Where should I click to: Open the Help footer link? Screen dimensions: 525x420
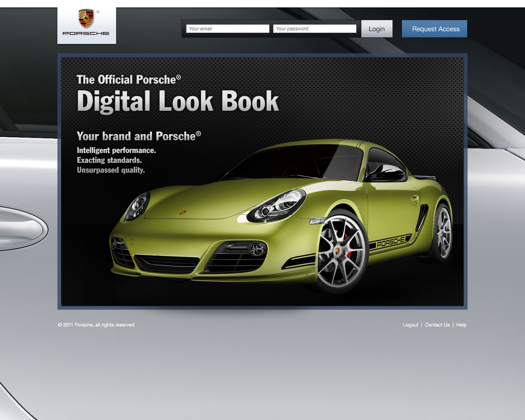[x=461, y=325]
